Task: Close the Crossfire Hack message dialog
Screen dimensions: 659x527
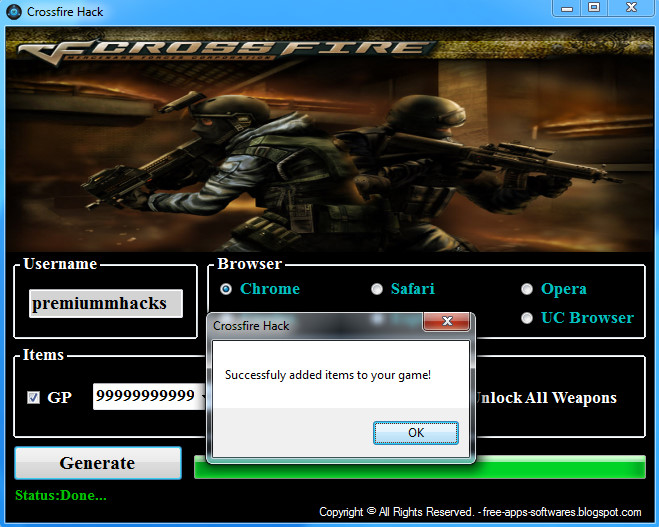Action: (446, 321)
